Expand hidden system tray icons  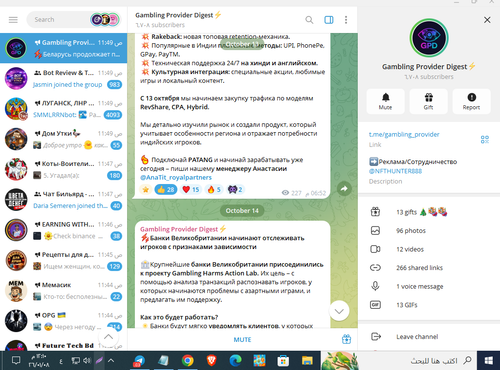[x=111, y=361]
